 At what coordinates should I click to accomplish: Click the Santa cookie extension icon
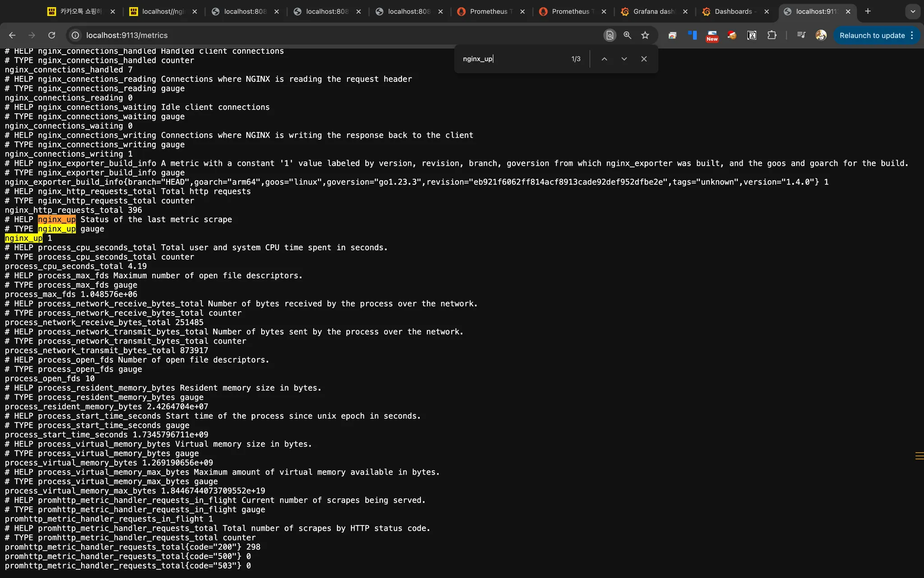[x=732, y=35]
